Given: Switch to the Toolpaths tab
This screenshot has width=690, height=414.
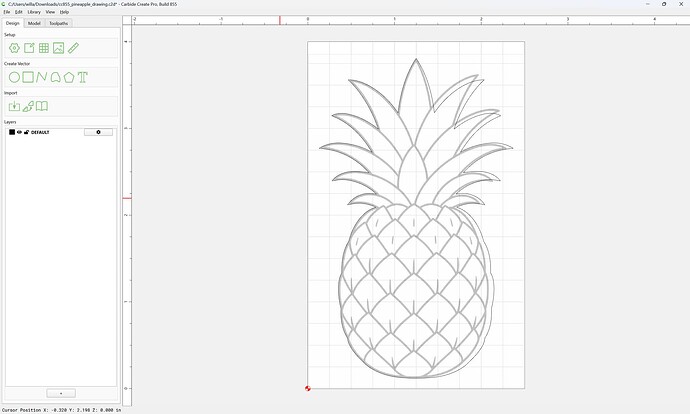Looking at the screenshot, I should pos(59,23).
